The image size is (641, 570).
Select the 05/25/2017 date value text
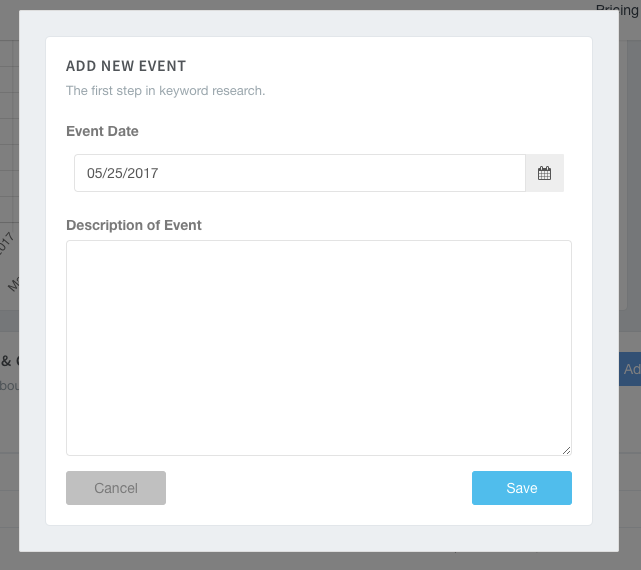point(122,173)
